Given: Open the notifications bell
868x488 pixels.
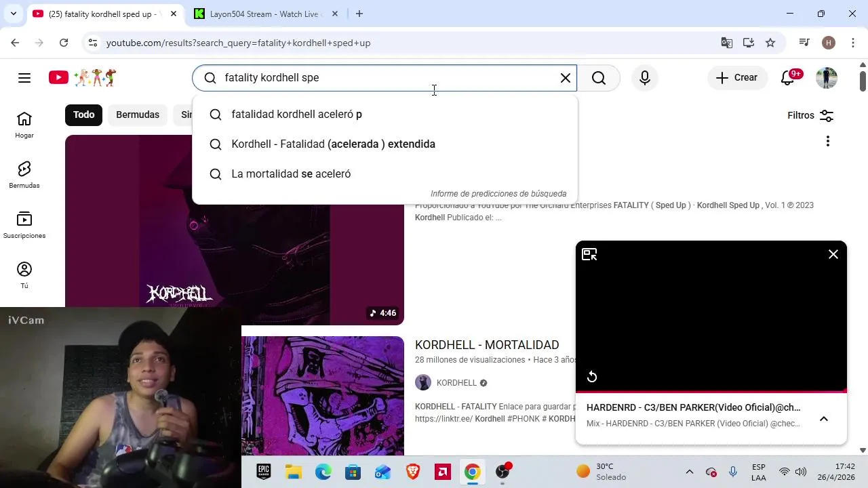Looking at the screenshot, I should click(x=788, y=78).
